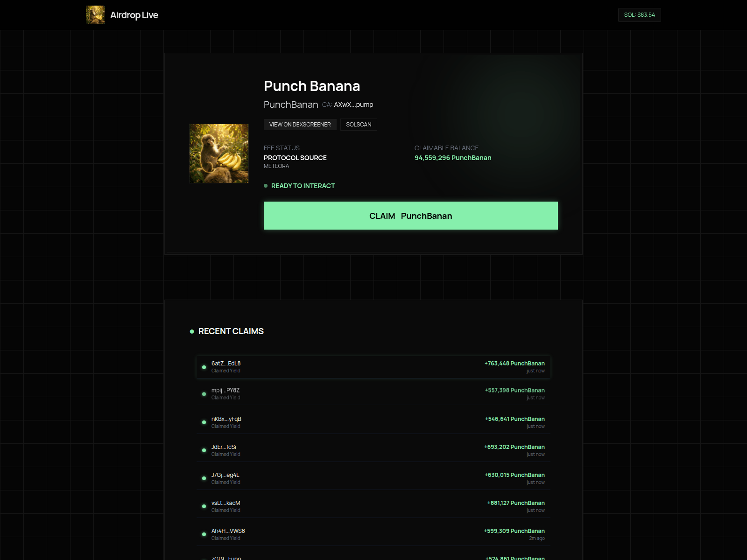Click the status dot next to 6atZ...EdL8
The width and height of the screenshot is (747, 560).
pyautogui.click(x=204, y=367)
